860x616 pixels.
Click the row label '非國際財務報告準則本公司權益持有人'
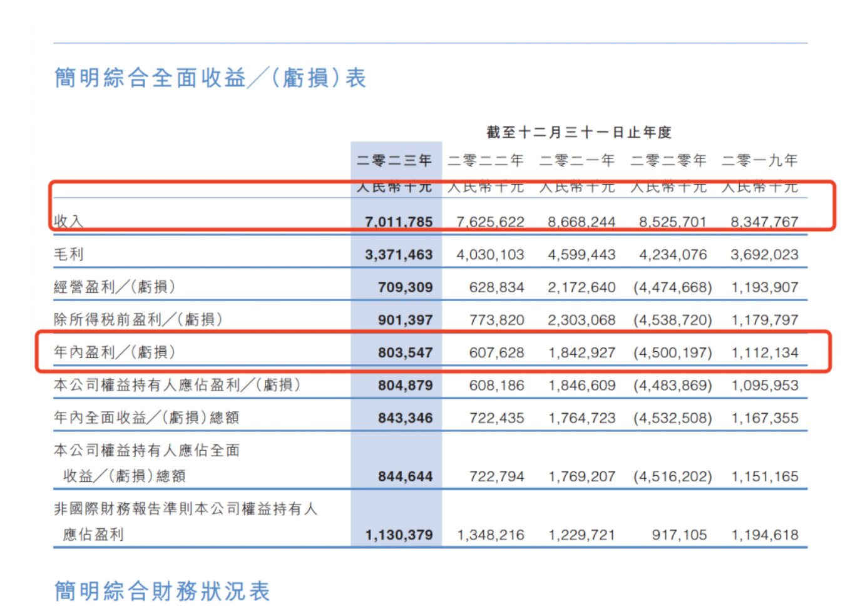(186, 508)
